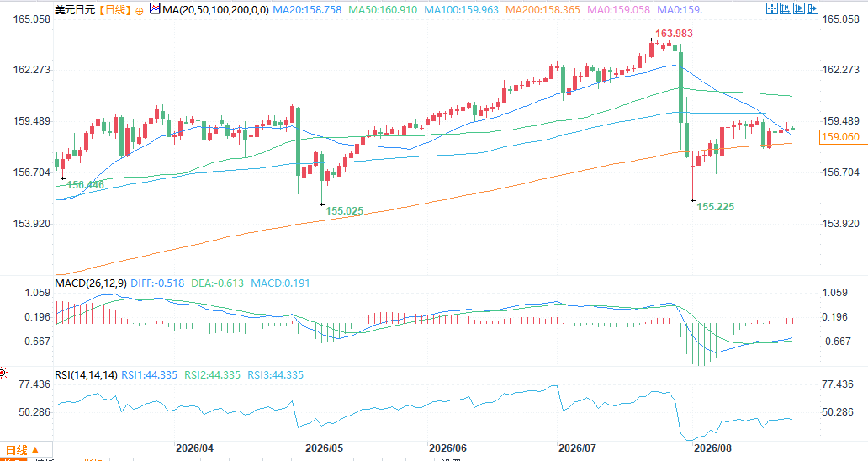Click the RSI right axis value 77.436
The height and width of the screenshot is (461, 868).
pos(838,384)
